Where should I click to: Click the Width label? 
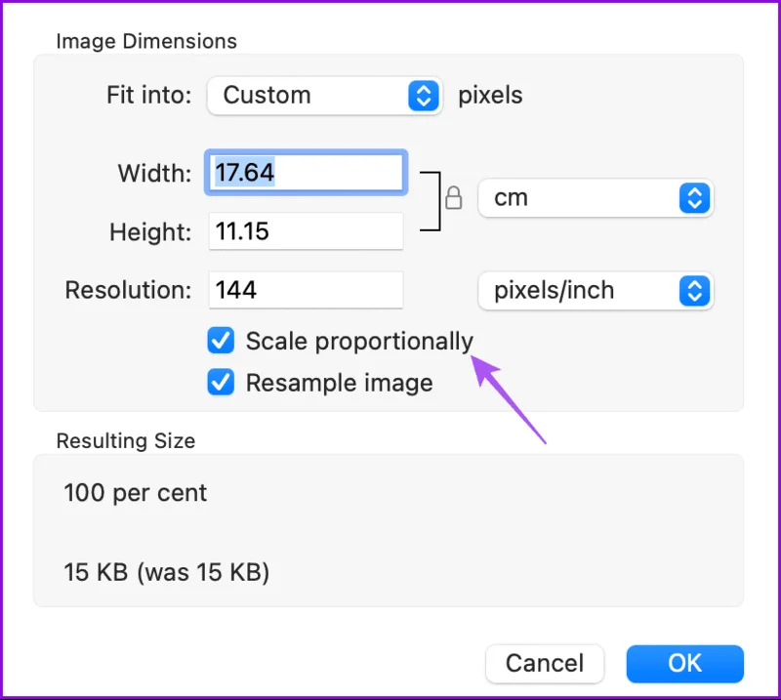(154, 174)
